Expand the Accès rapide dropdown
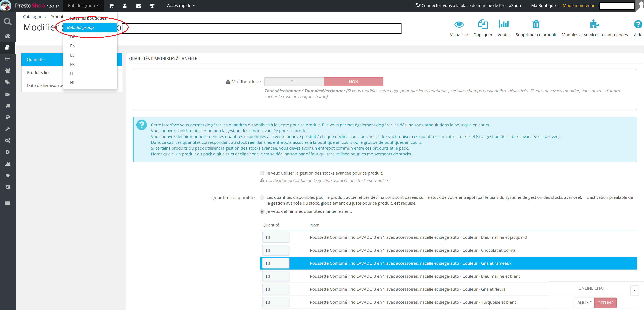 [181, 5]
